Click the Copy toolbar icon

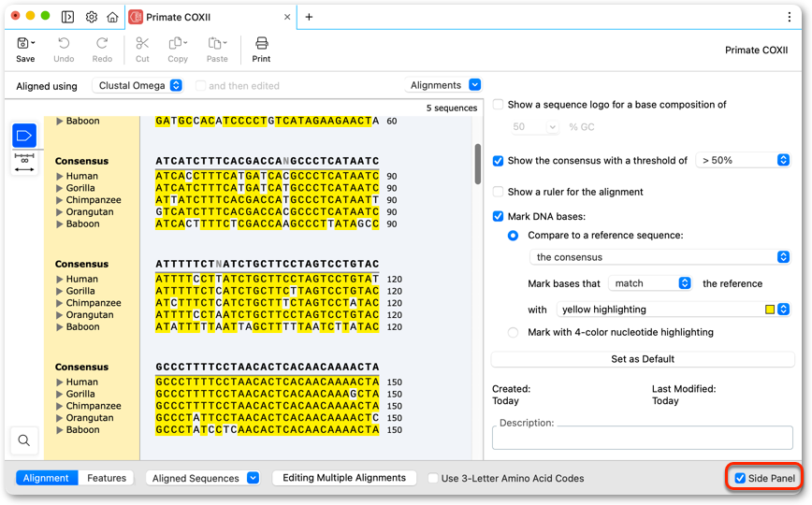point(176,43)
